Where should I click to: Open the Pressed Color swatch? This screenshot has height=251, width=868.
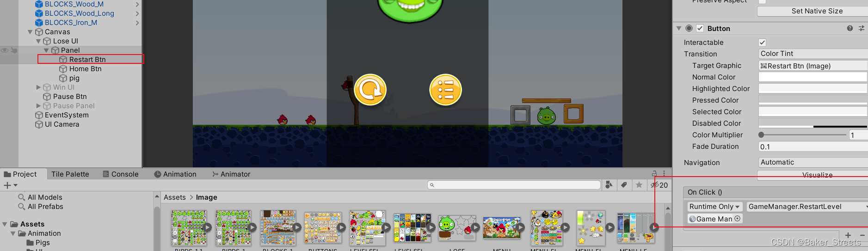click(813, 100)
